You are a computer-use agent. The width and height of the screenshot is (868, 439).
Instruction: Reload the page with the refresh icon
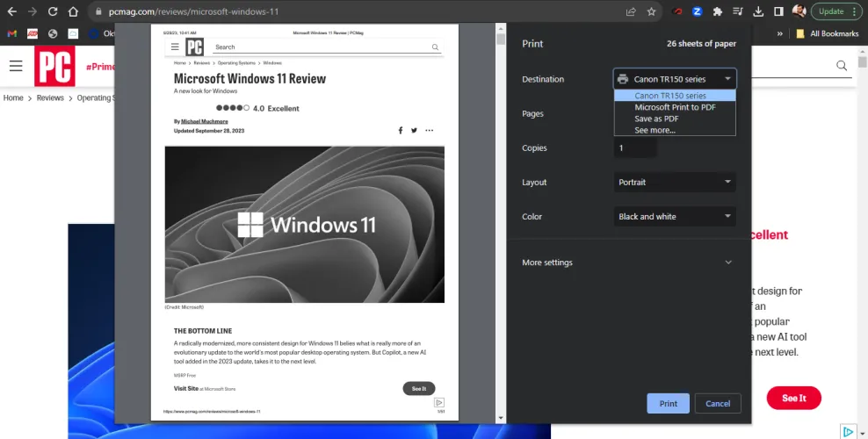point(53,11)
